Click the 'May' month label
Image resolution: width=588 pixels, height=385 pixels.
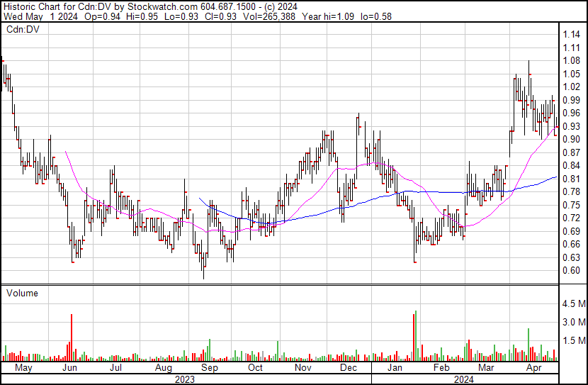click(x=23, y=368)
